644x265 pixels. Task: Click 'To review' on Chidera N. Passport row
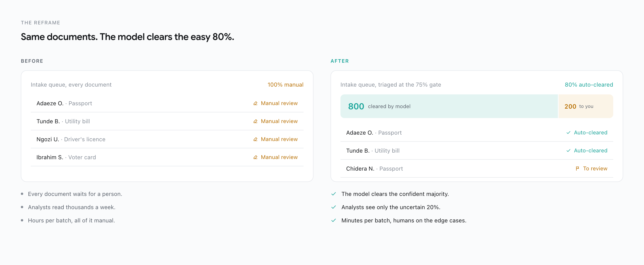pyautogui.click(x=595, y=169)
